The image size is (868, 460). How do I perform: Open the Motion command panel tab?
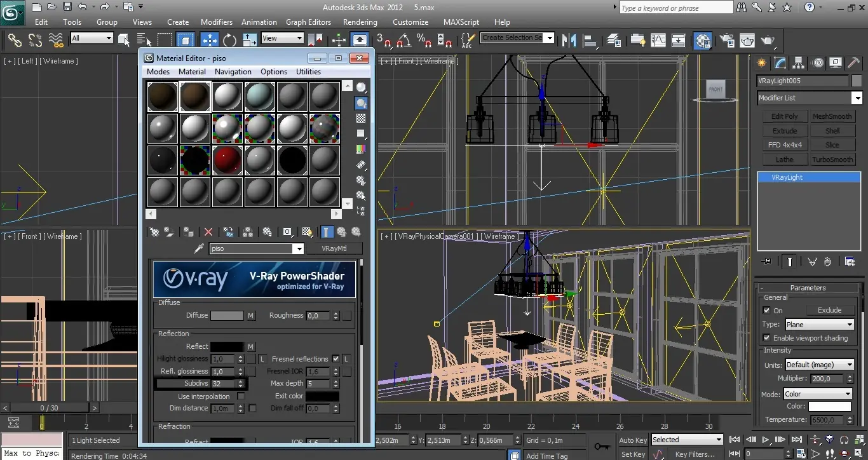[x=818, y=63]
